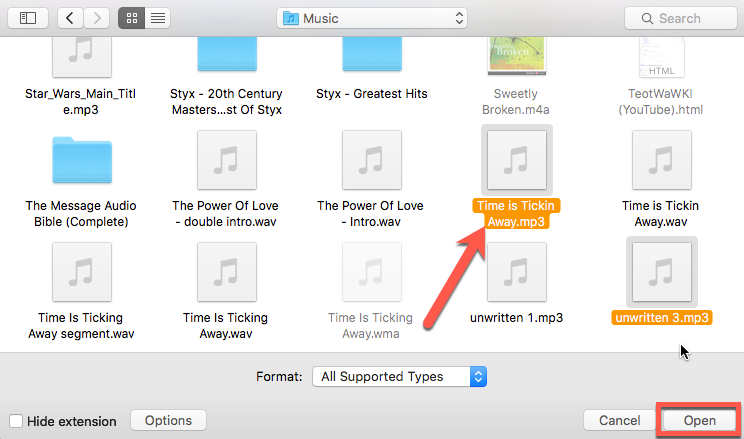Select Time Is Ticking Away segment.wav
The width and height of the screenshot is (744, 439).
coord(80,271)
